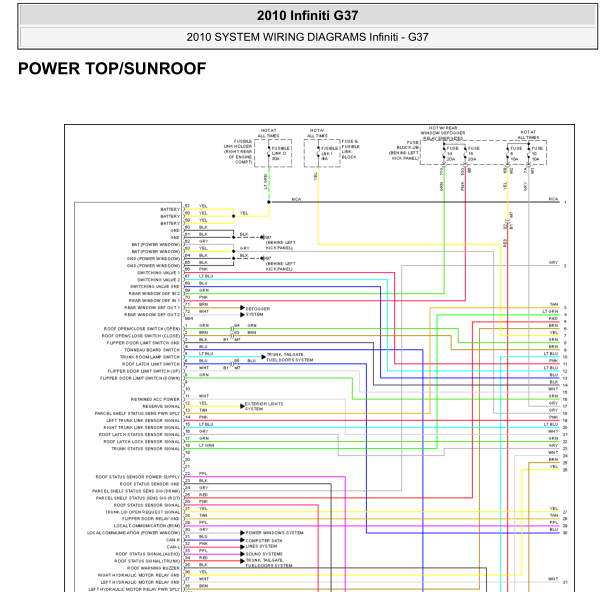Click 'RIGHT HYDRAULIC MOTOR RELAY GND' label
This screenshot has width=602, height=592.
[139, 575]
